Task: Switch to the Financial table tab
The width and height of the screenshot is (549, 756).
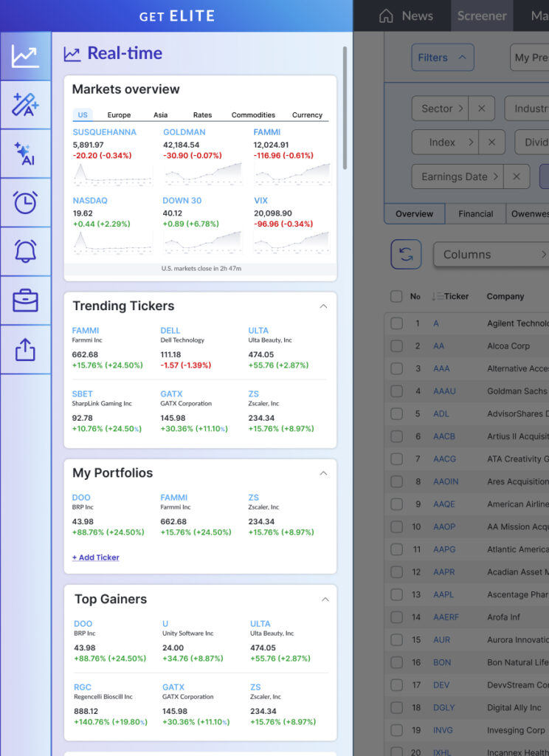Action: tap(476, 213)
